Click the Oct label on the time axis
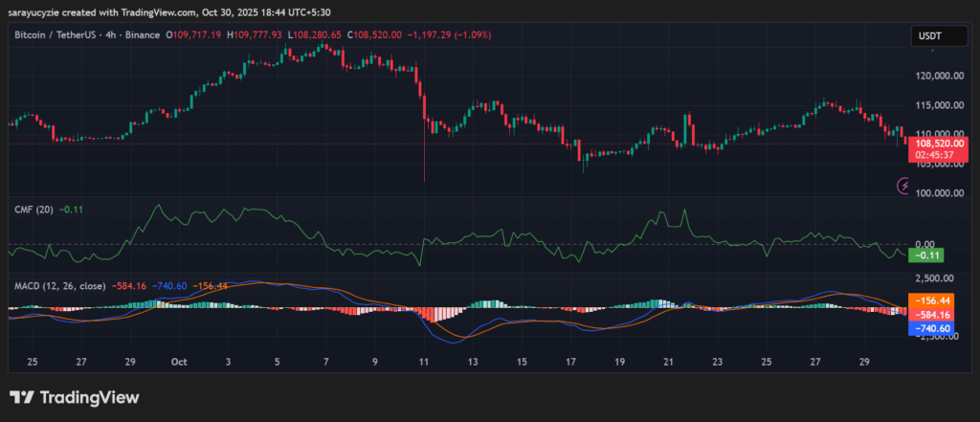 tap(178, 363)
